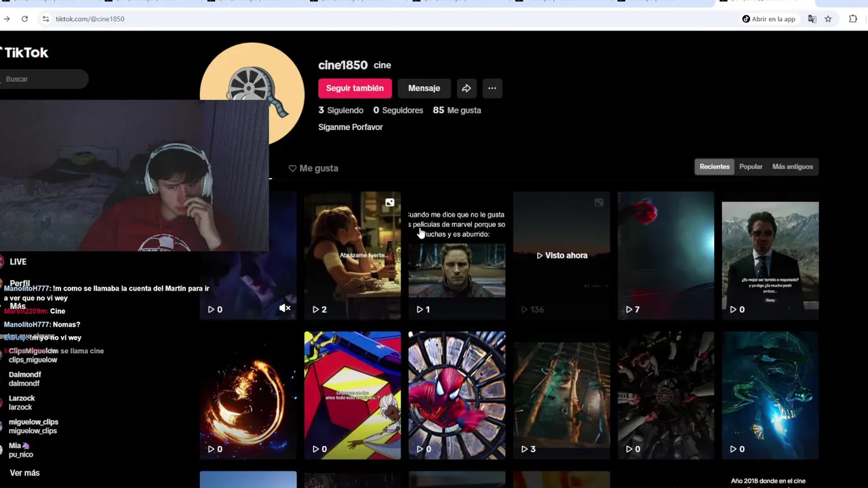The height and width of the screenshot is (488, 868).
Task: Click the streamer webcam overlay
Action: [x=134, y=176]
